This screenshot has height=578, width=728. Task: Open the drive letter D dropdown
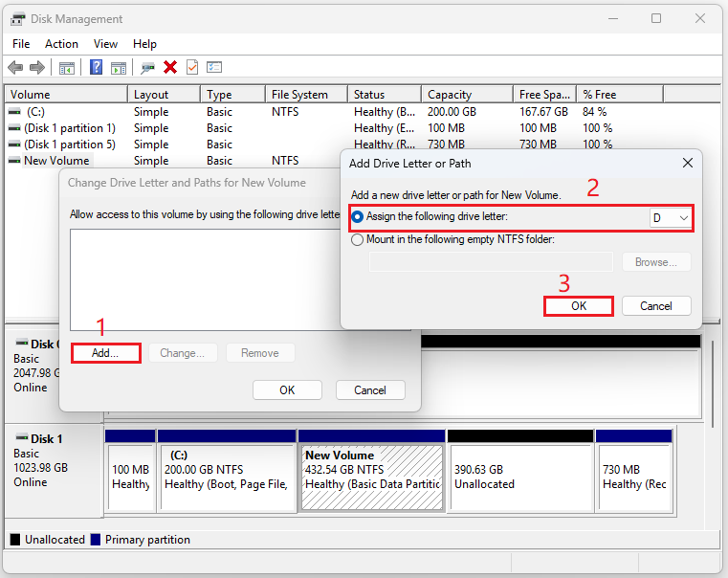671,218
